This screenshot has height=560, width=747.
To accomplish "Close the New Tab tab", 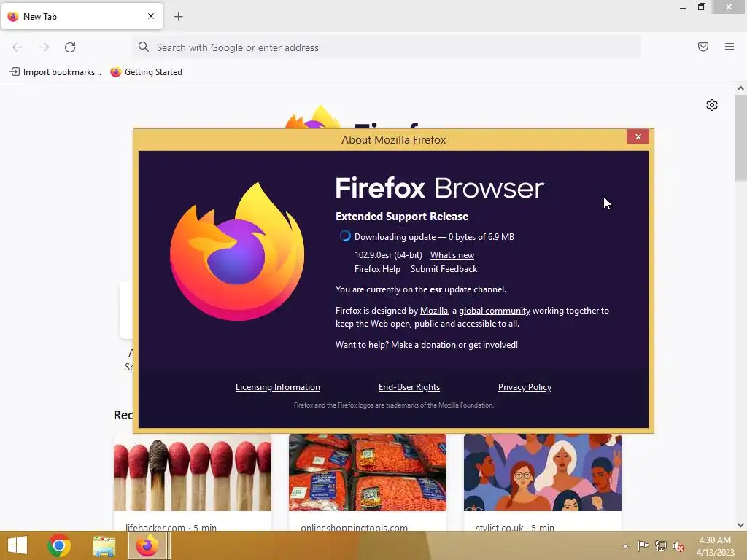I will pos(151,16).
